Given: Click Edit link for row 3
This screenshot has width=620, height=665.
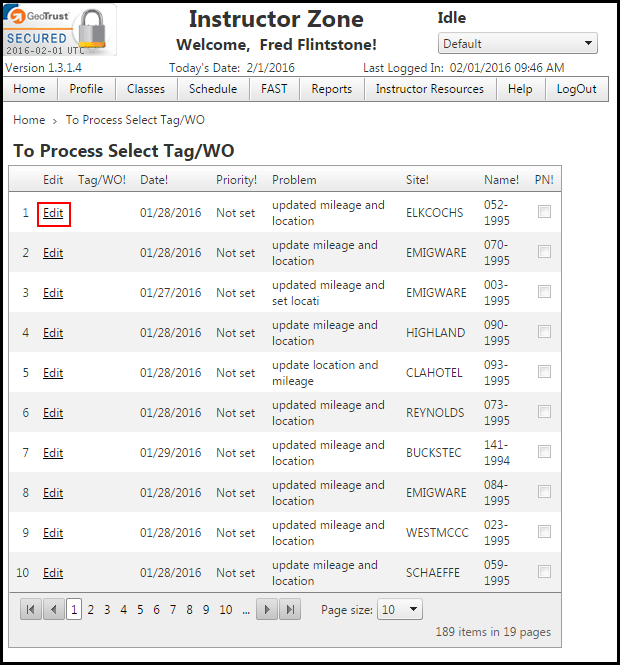Looking at the screenshot, I should coord(53,293).
